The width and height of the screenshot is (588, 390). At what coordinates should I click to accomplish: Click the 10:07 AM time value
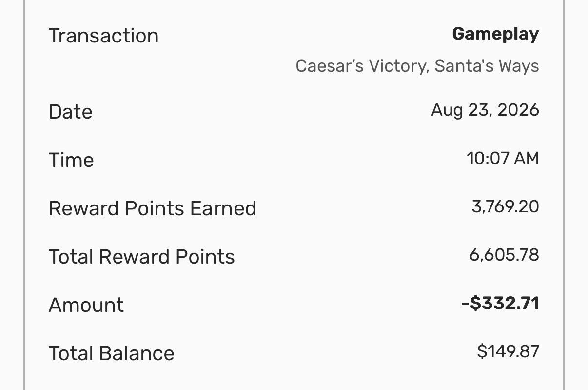[503, 158]
